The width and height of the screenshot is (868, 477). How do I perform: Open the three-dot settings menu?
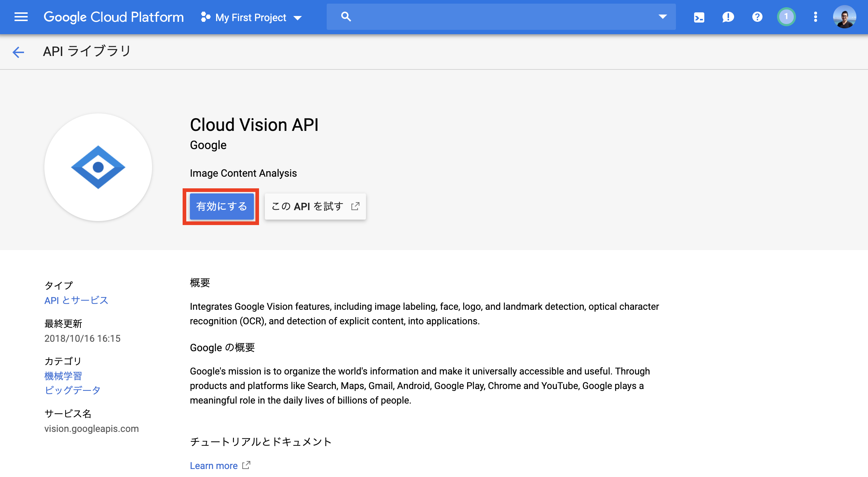click(815, 17)
